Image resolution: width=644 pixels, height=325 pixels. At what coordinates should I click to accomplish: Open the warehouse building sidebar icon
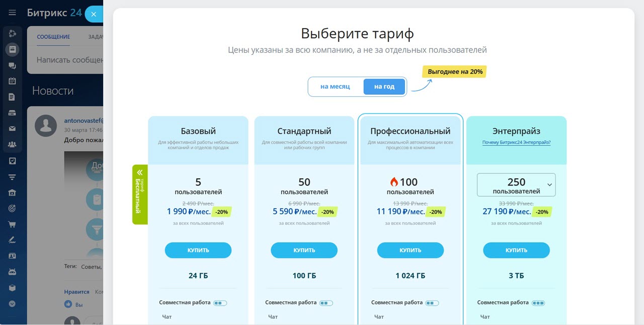[x=12, y=192]
